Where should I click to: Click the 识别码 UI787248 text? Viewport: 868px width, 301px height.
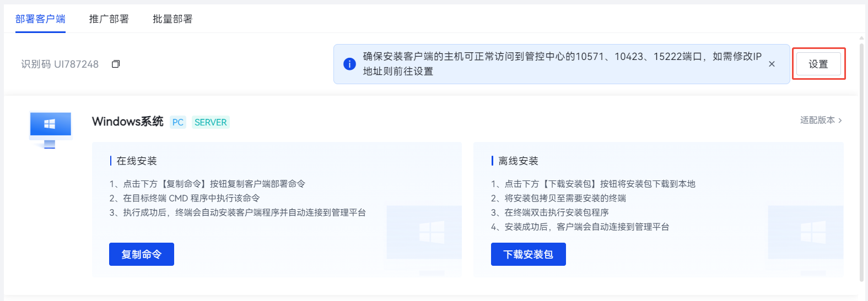click(60, 64)
